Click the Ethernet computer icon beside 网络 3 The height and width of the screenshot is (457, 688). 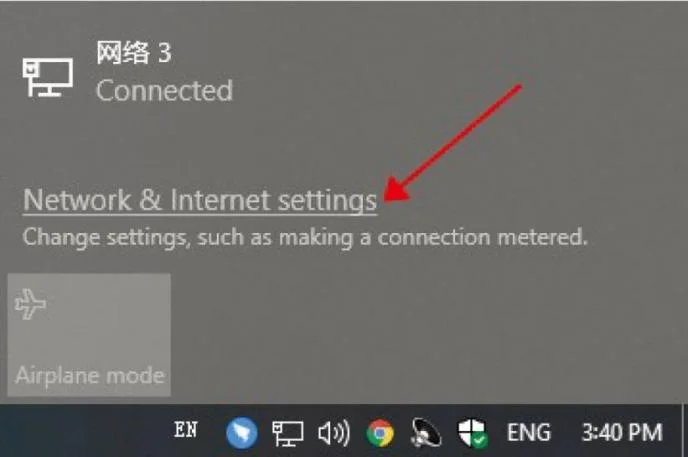pos(48,78)
